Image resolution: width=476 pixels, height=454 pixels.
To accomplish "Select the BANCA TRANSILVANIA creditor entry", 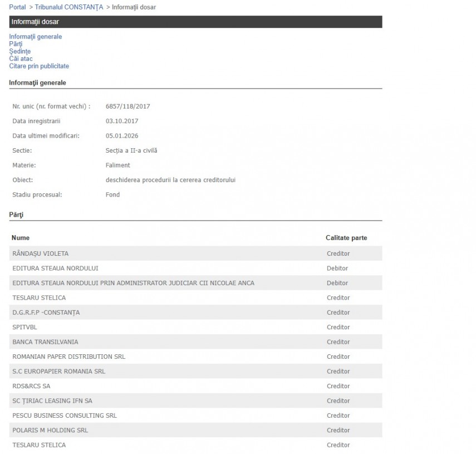I will point(45,342).
